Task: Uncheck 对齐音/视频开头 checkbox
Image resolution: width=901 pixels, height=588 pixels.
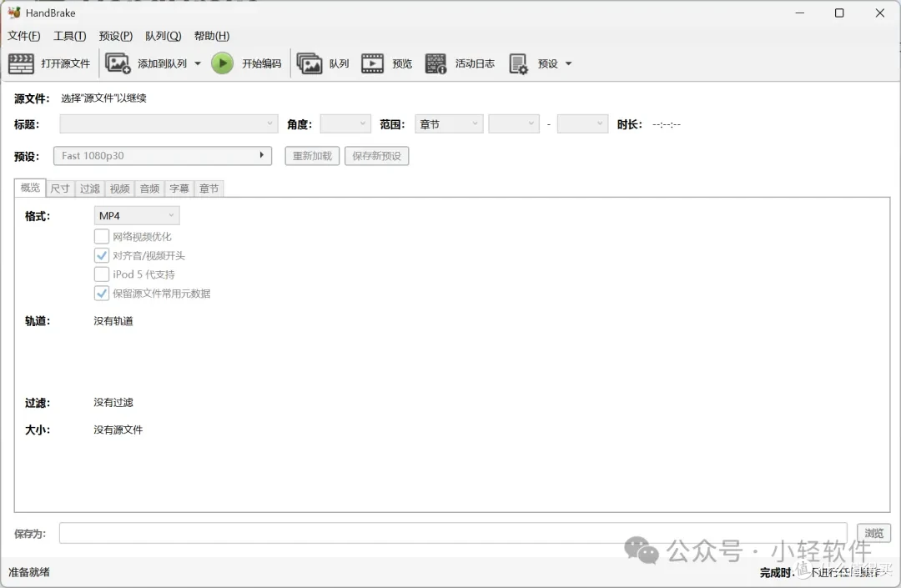Action: point(102,255)
